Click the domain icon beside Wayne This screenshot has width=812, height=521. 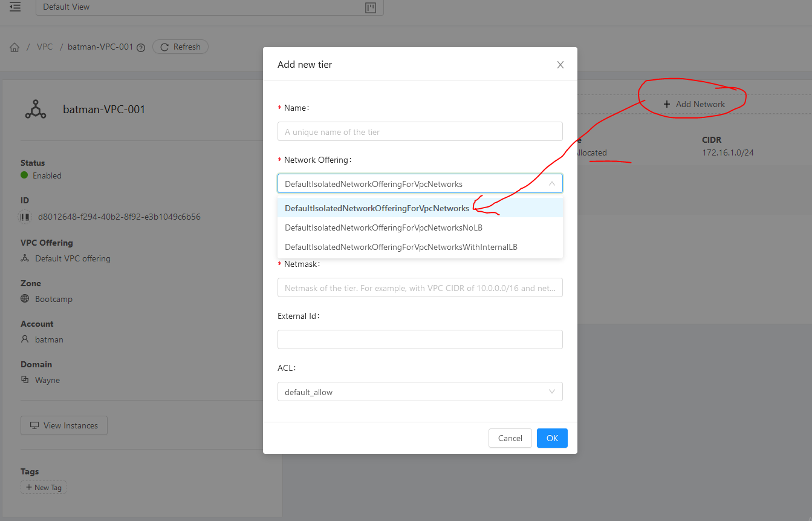(25, 379)
